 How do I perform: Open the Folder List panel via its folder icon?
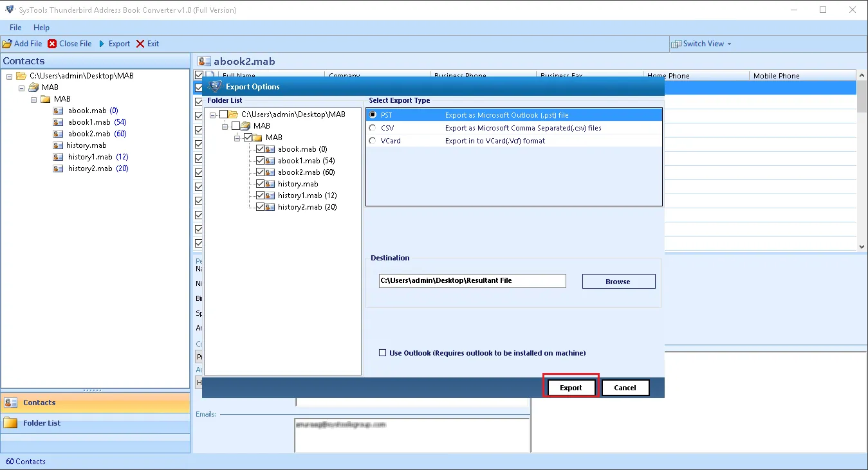(10, 423)
